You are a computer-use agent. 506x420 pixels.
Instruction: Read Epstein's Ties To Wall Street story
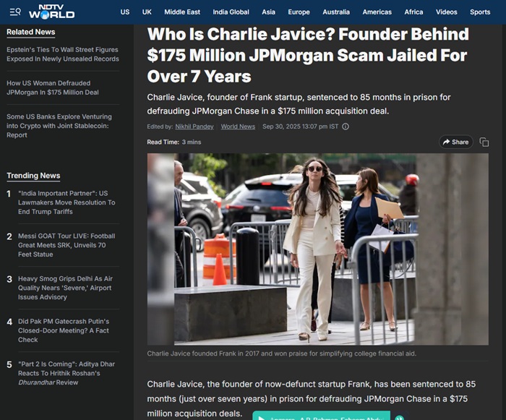click(x=63, y=54)
